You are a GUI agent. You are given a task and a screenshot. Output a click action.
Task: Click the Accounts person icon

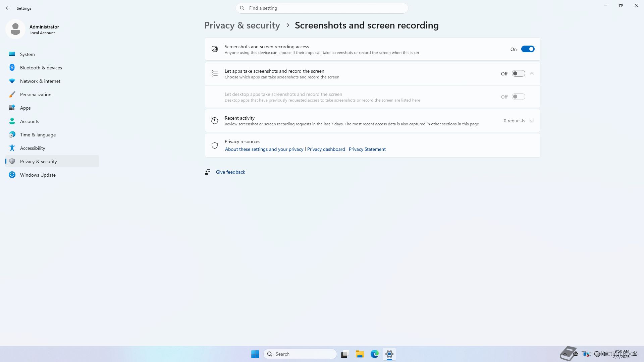12,121
